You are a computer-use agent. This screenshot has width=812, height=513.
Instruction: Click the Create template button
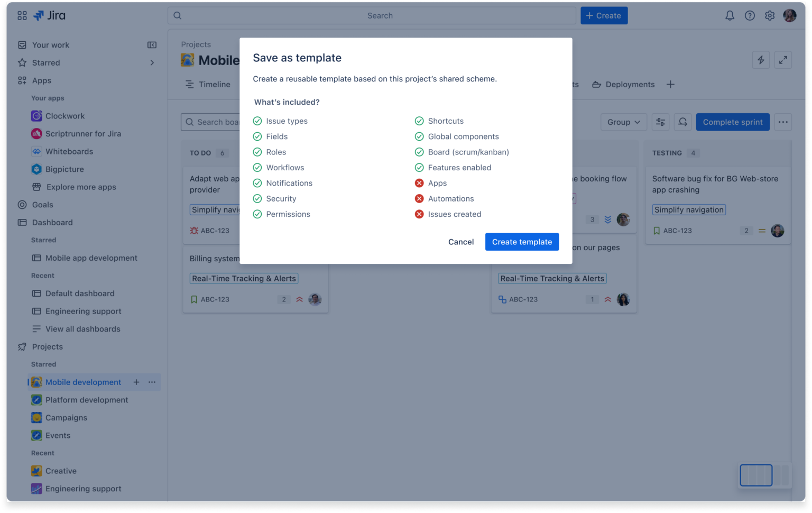click(522, 242)
